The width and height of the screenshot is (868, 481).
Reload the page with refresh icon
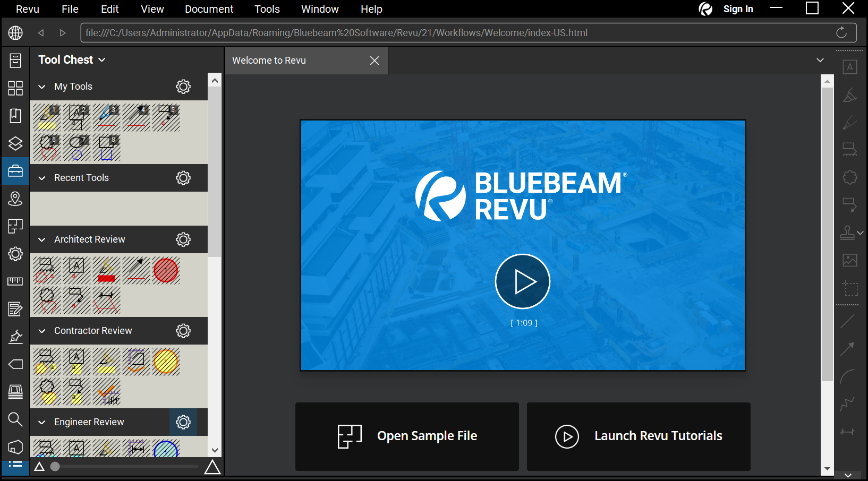(x=841, y=32)
